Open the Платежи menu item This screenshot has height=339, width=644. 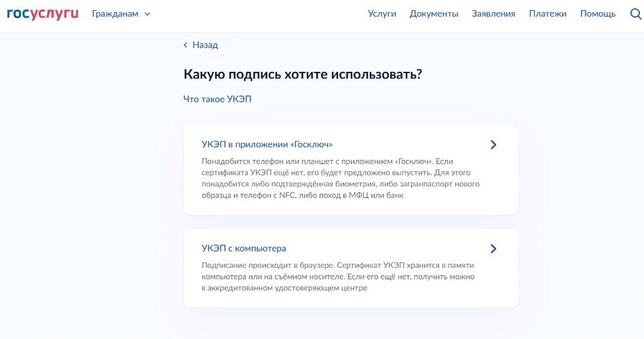(548, 14)
